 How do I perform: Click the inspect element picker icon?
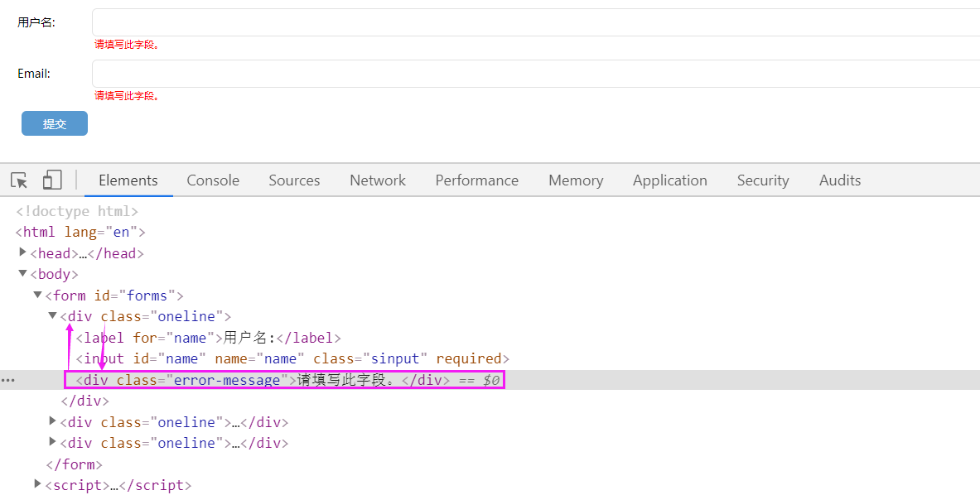pyautogui.click(x=19, y=180)
